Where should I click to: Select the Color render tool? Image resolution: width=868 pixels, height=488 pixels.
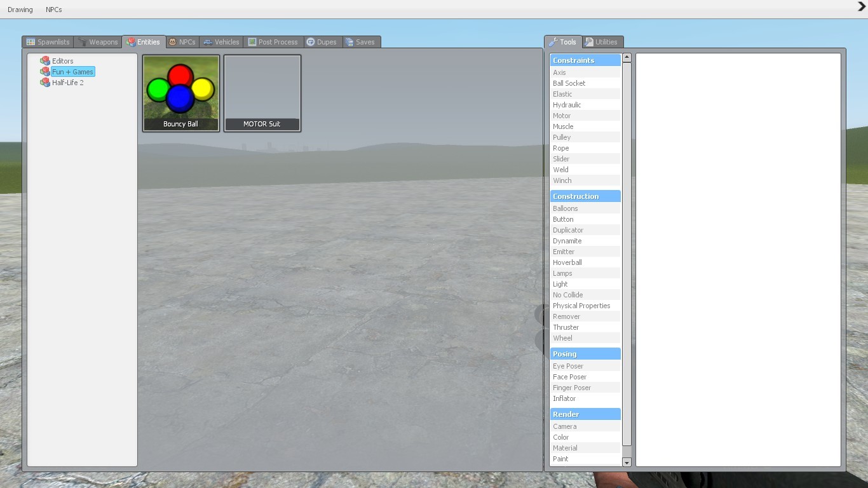[560, 437]
